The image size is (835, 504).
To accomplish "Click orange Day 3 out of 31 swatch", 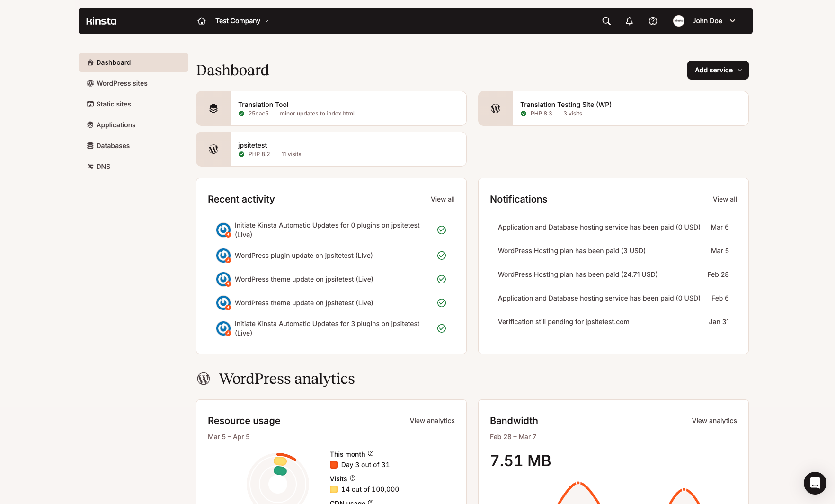I will (334, 465).
